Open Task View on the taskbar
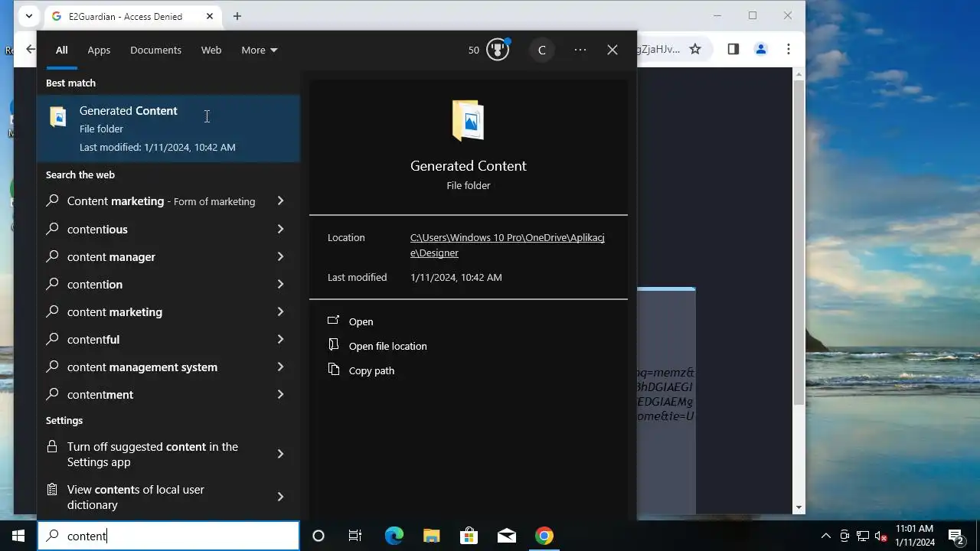Image resolution: width=980 pixels, height=551 pixels. [355, 536]
